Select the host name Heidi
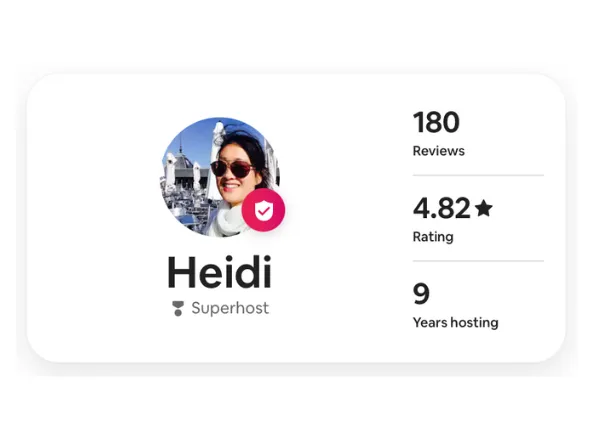 pyautogui.click(x=219, y=272)
